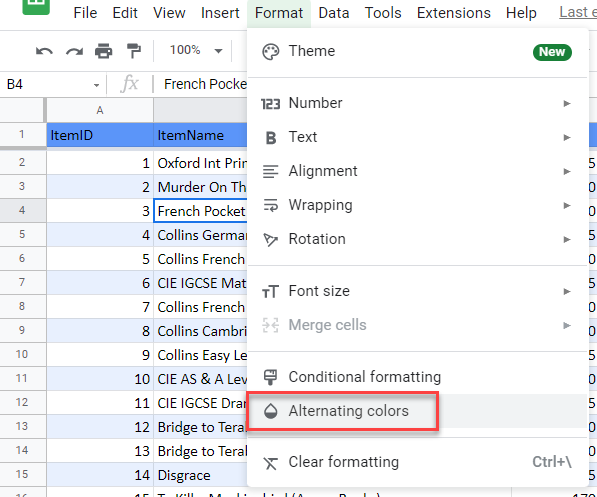Image resolution: width=597 pixels, height=497 pixels.
Task: Click the Alternating colors droplet icon
Action: click(271, 411)
